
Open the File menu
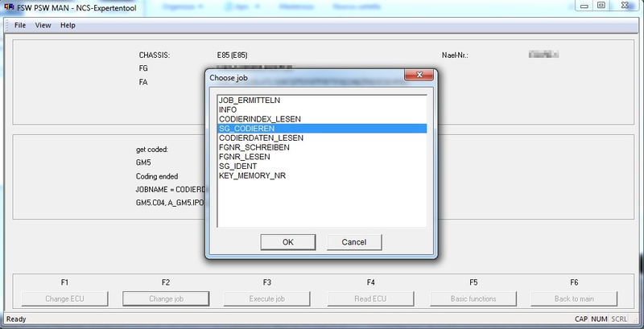coord(20,25)
